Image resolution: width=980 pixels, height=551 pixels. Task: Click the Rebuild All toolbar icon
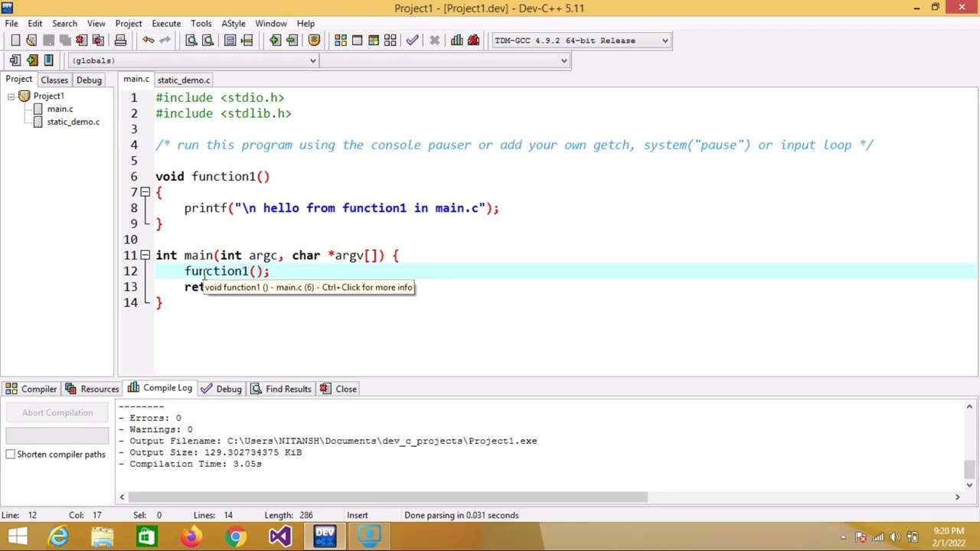[x=390, y=40]
